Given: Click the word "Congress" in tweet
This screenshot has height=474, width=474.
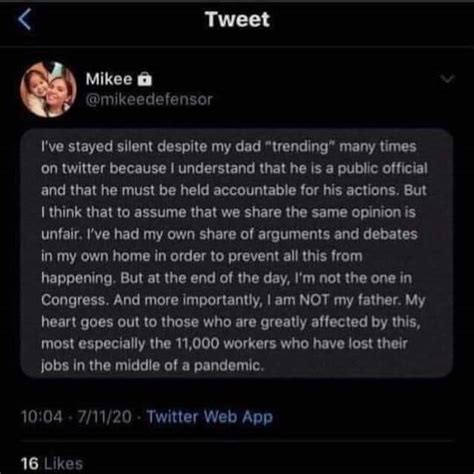Looking at the screenshot, I should (x=74, y=301).
